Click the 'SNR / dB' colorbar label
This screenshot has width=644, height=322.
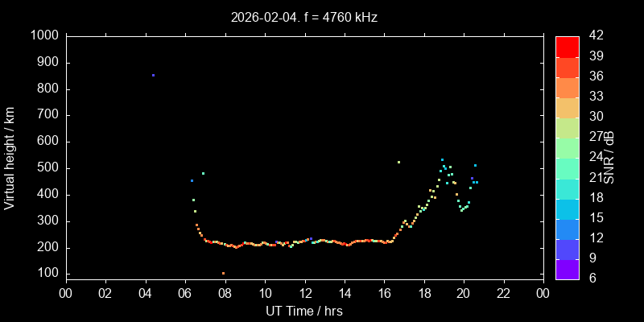pos(609,158)
